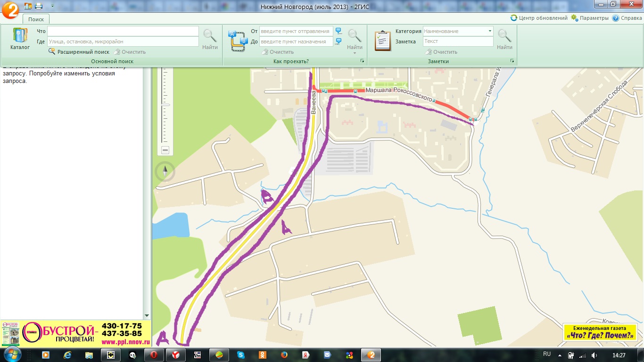Image resolution: width=644 pixels, height=362 pixels.
Task: Open Параметры settings
Action: coord(590,18)
